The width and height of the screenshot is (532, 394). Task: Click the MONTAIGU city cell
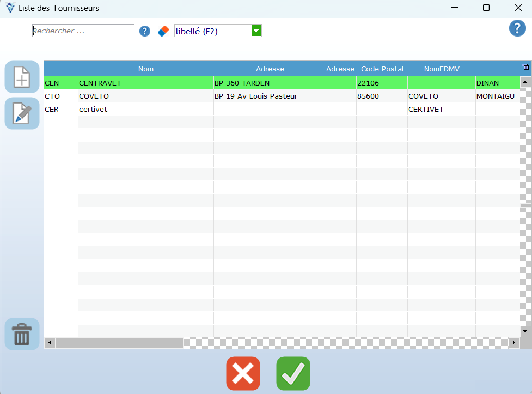(498, 96)
